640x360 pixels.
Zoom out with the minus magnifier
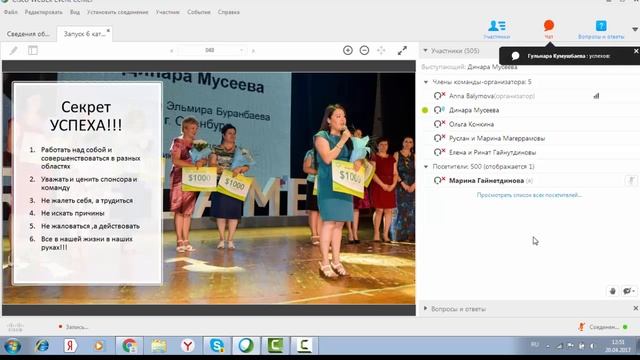[x=364, y=50]
